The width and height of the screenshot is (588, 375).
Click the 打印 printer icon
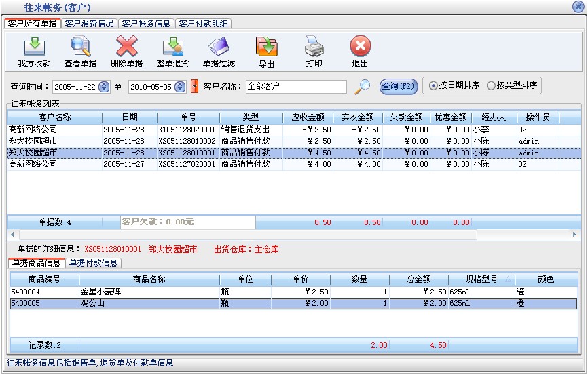(x=314, y=47)
